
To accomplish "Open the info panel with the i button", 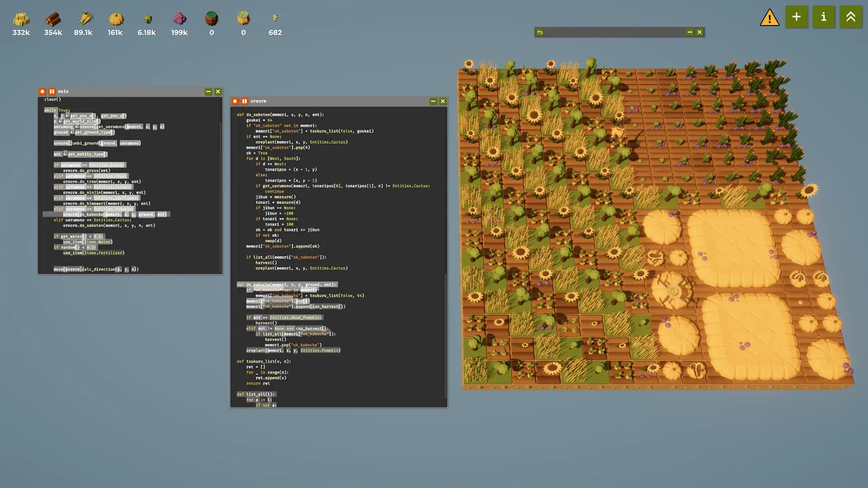I will (x=823, y=17).
